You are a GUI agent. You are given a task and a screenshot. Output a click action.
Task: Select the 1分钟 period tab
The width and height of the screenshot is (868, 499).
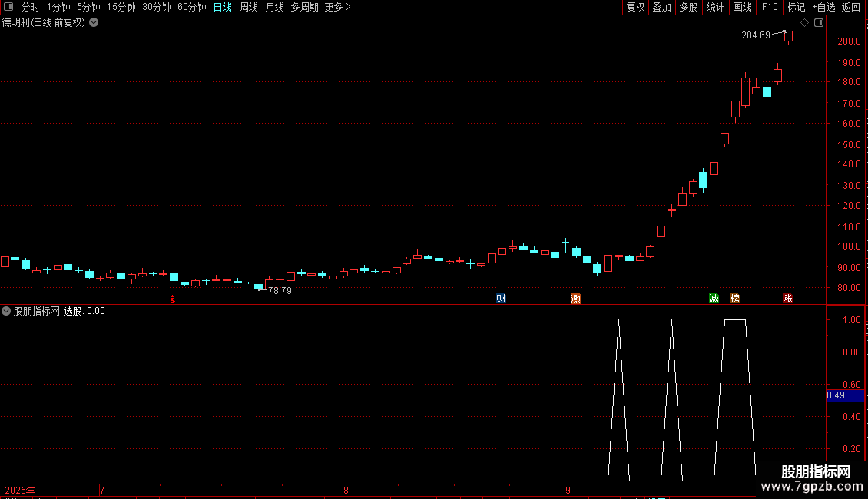pos(58,7)
